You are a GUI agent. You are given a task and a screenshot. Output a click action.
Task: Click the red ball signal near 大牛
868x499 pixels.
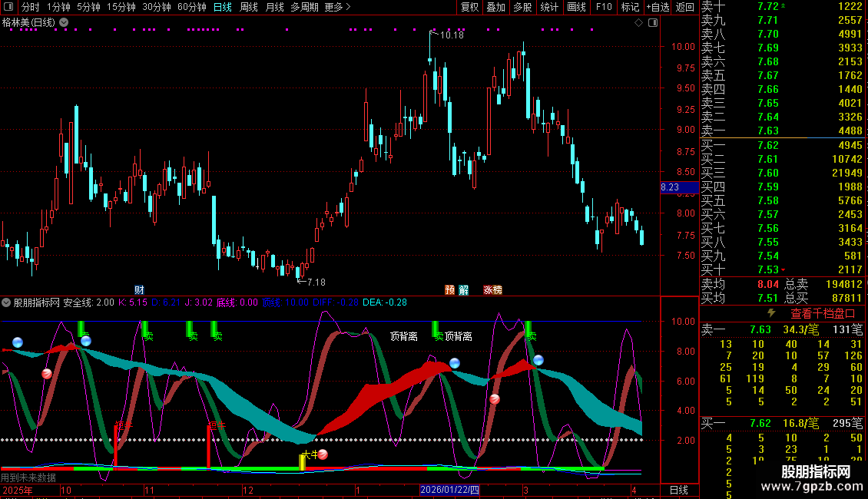323,454
